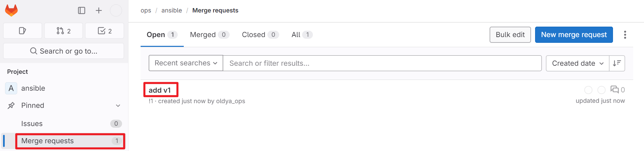
Task: Collapse the Pinned section chevron
Action: pos(118,105)
